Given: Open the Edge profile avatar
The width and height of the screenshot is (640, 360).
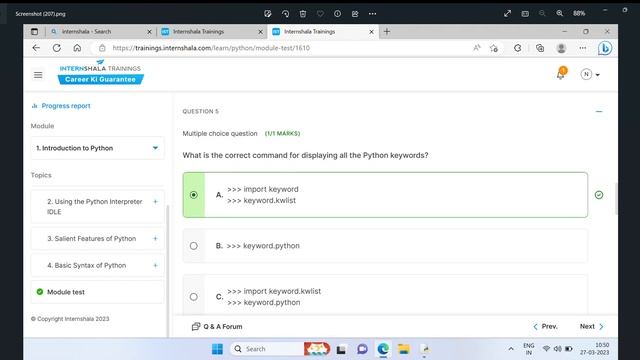Looking at the screenshot, I should point(561,48).
